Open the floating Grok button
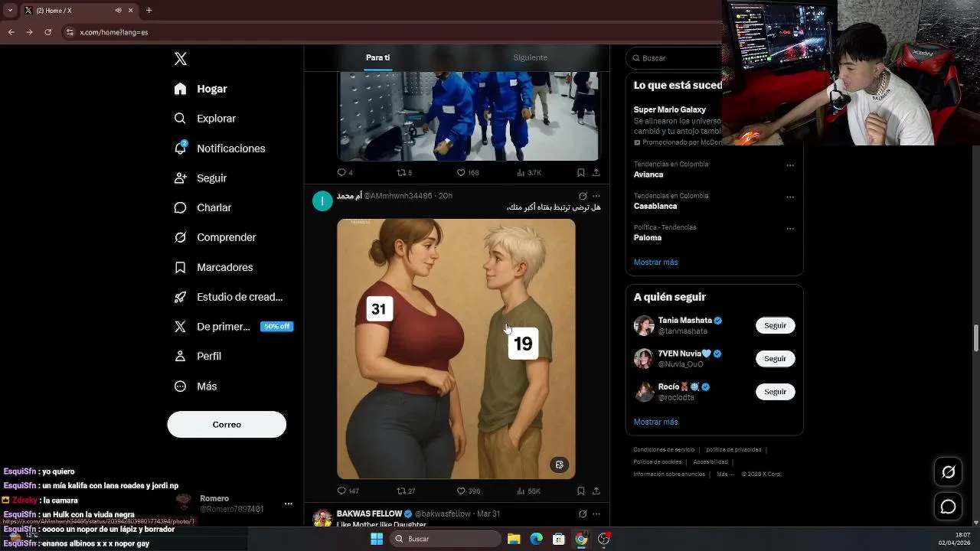This screenshot has height=551, width=980. 948,472
